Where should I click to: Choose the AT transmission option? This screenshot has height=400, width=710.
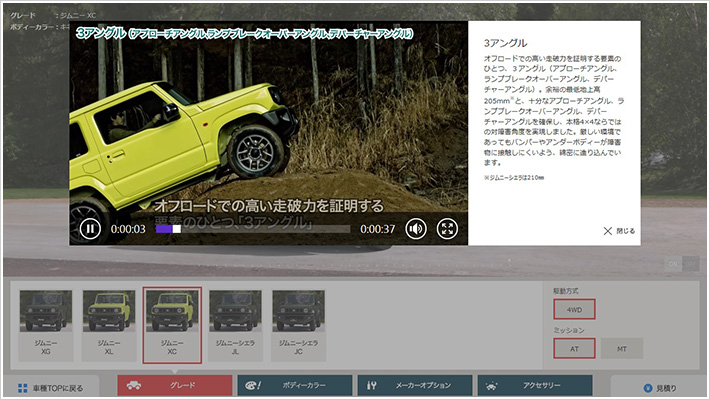pyautogui.click(x=574, y=349)
